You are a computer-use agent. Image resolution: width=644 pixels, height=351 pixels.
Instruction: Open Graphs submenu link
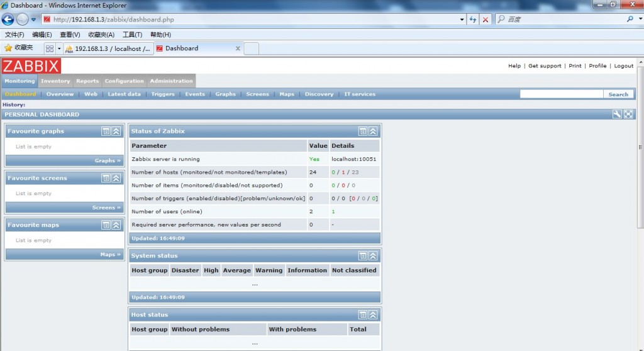[x=226, y=94]
